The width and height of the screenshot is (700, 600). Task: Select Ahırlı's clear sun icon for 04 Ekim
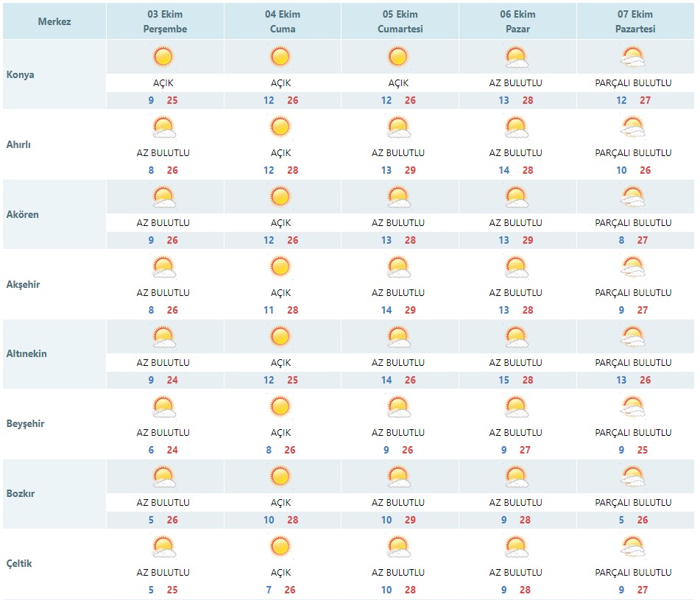pyautogui.click(x=280, y=127)
